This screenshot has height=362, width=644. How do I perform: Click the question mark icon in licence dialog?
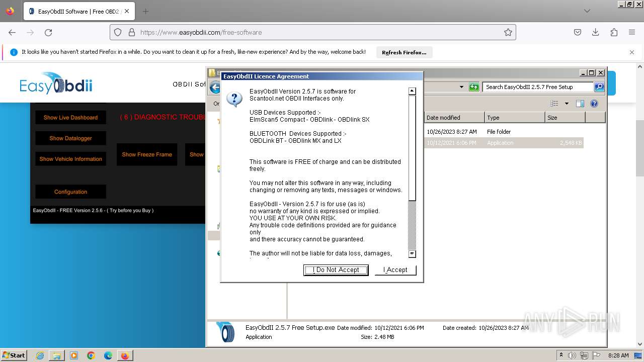click(234, 99)
